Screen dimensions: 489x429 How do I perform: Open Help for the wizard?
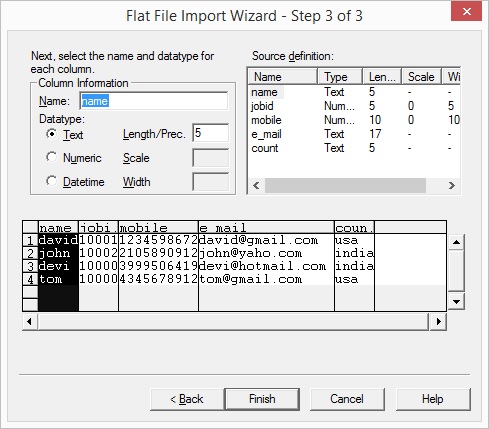pos(433,399)
